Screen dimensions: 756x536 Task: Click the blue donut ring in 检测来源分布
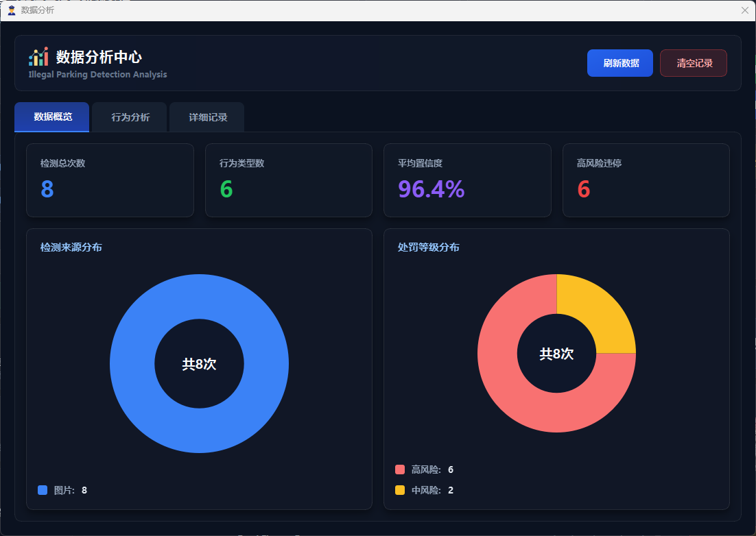tap(132, 363)
